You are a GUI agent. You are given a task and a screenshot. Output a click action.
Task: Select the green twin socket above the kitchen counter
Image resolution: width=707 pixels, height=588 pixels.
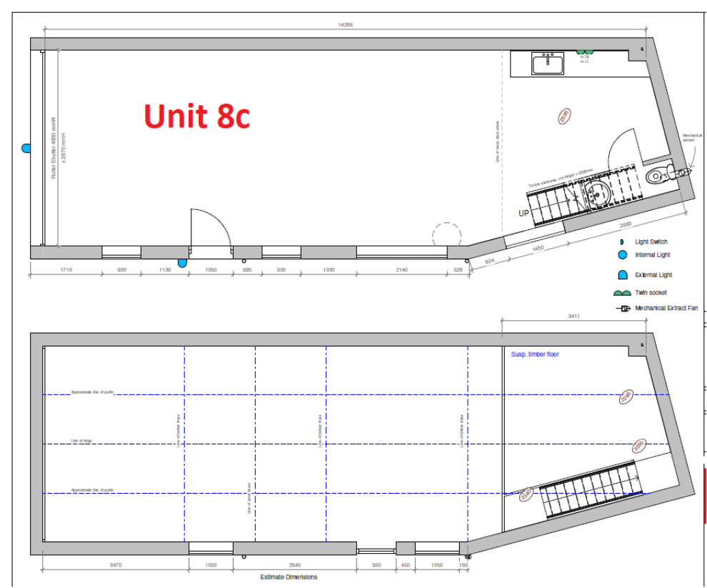coord(585,52)
